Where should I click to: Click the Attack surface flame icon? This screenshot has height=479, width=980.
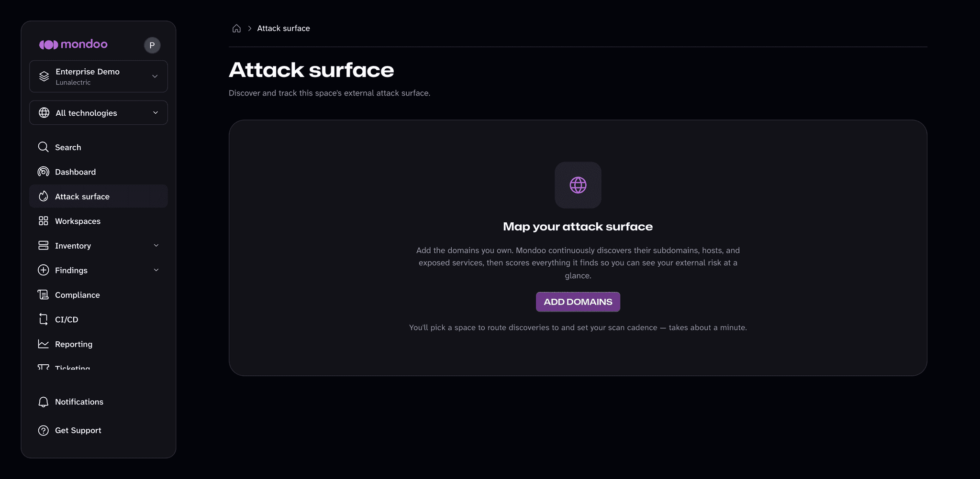point(43,196)
